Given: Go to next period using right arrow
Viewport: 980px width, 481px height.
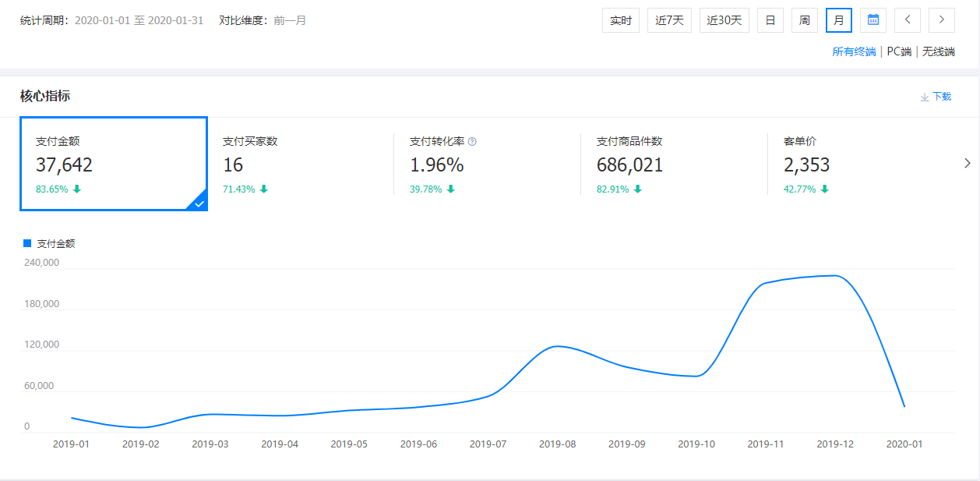Looking at the screenshot, I should tap(942, 20).
